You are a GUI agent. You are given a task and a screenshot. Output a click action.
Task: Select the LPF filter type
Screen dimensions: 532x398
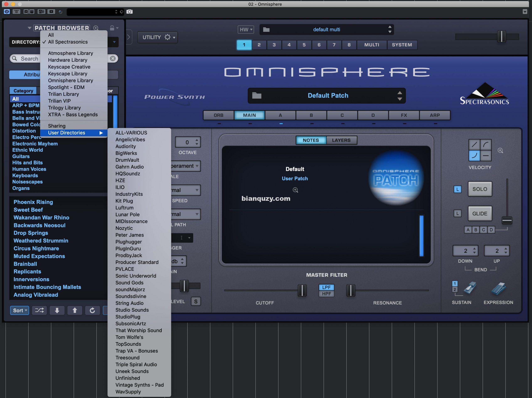326,287
